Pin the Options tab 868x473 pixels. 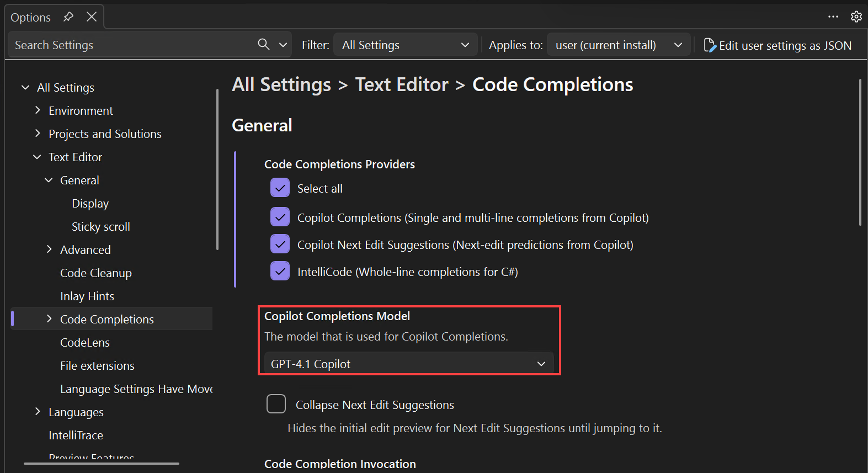(68, 17)
